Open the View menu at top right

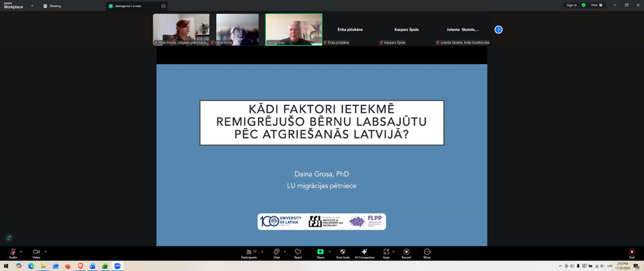pos(596,5)
